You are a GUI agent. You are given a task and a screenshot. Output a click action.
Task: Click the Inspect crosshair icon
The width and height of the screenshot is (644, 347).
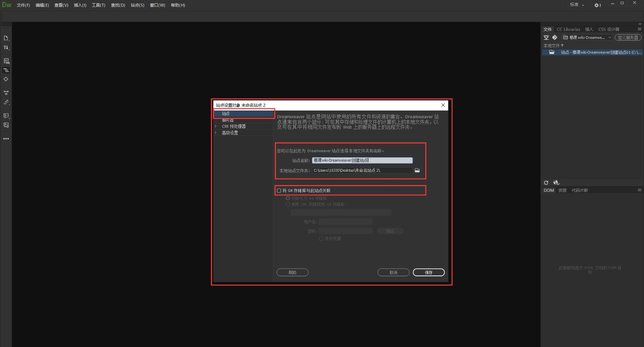click(6, 79)
